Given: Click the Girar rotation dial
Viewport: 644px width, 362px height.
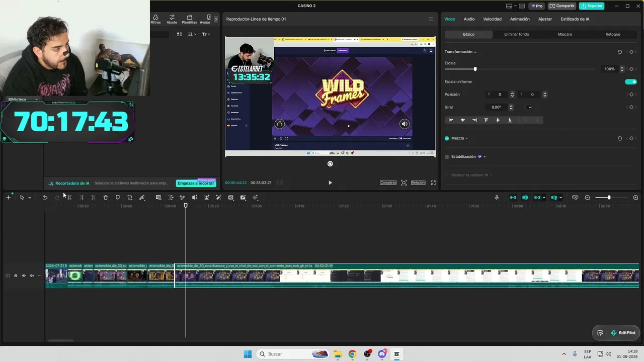Looking at the screenshot, I should 529,107.
